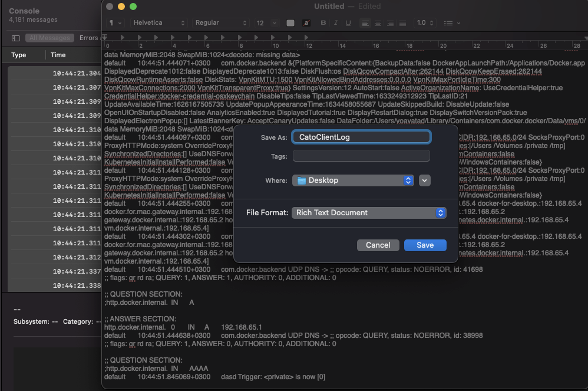
Task: Expand the save dialog with chevron button
Action: (x=425, y=180)
